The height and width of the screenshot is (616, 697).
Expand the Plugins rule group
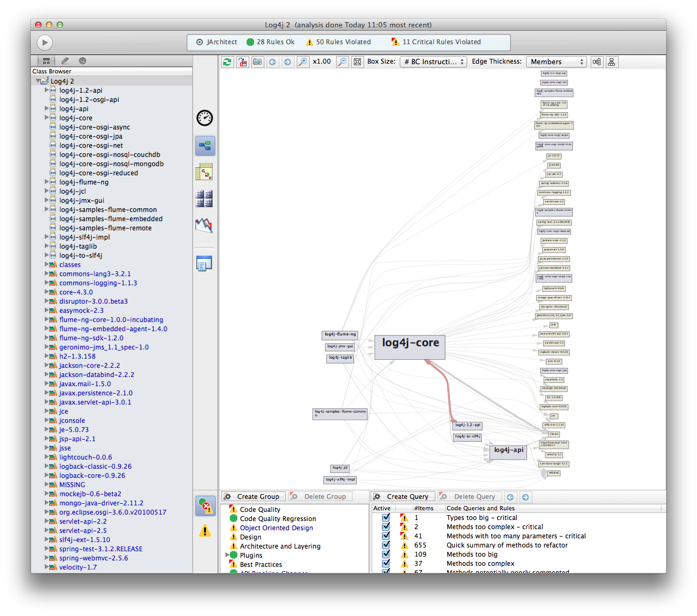pyautogui.click(x=227, y=555)
